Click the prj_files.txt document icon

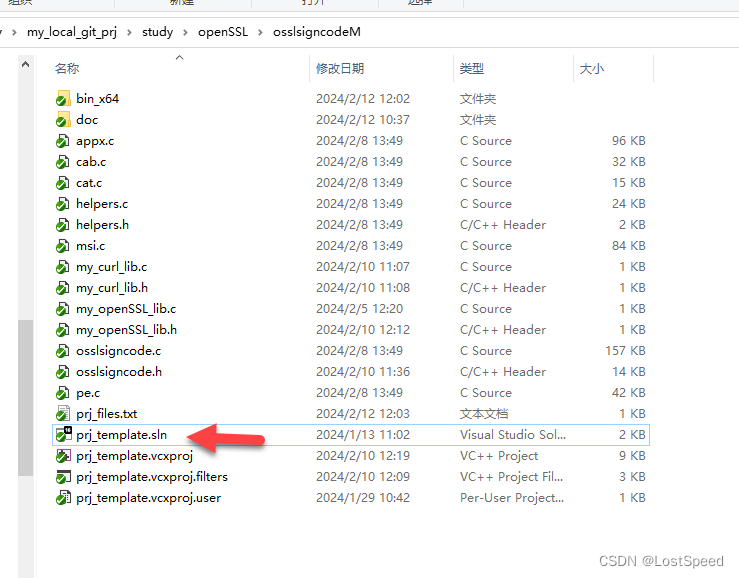click(63, 414)
